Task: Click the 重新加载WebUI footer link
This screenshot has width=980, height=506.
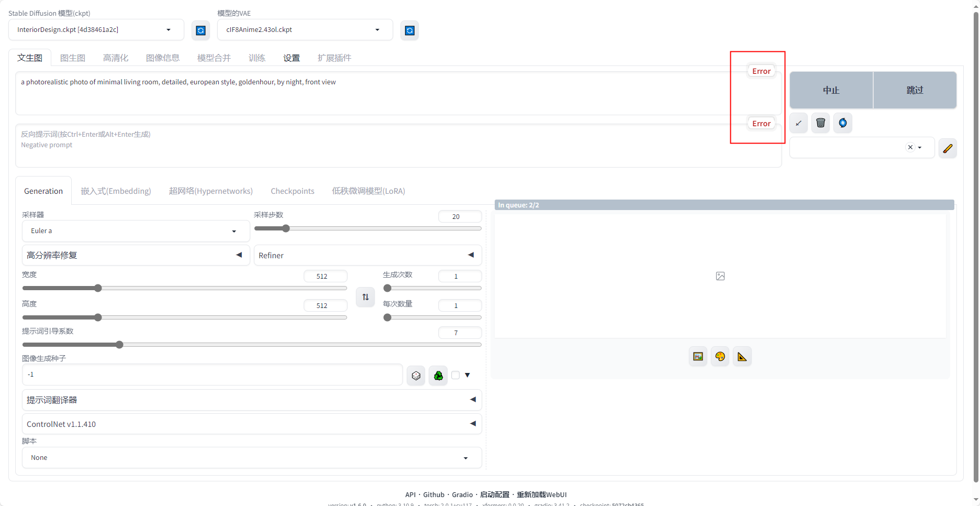Action: [x=542, y=494]
